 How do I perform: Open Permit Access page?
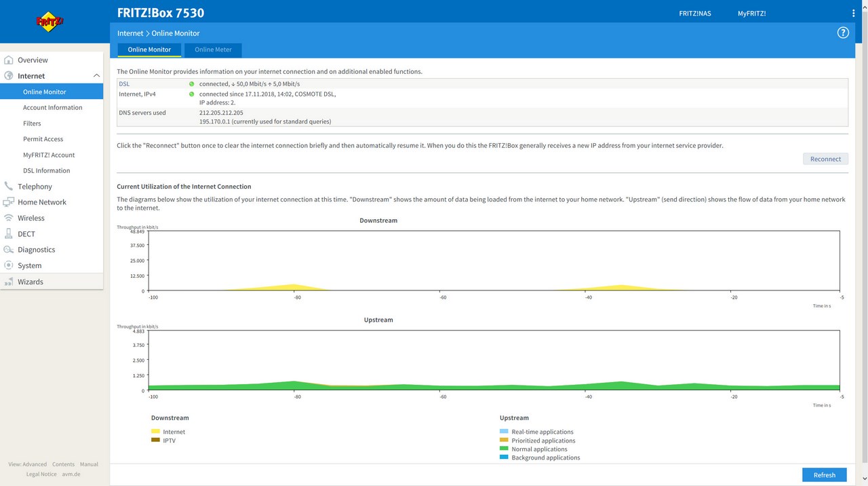[x=43, y=139]
